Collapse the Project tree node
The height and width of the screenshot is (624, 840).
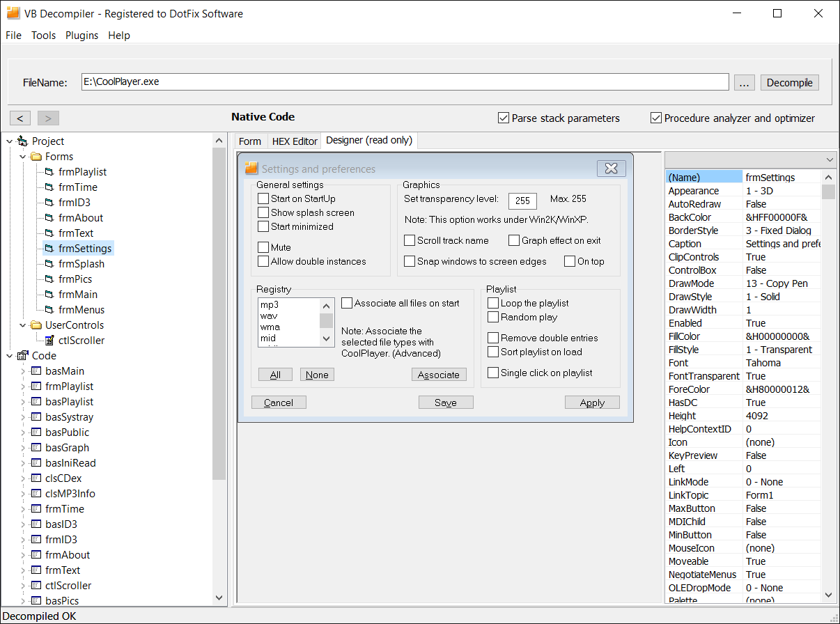pyautogui.click(x=9, y=141)
